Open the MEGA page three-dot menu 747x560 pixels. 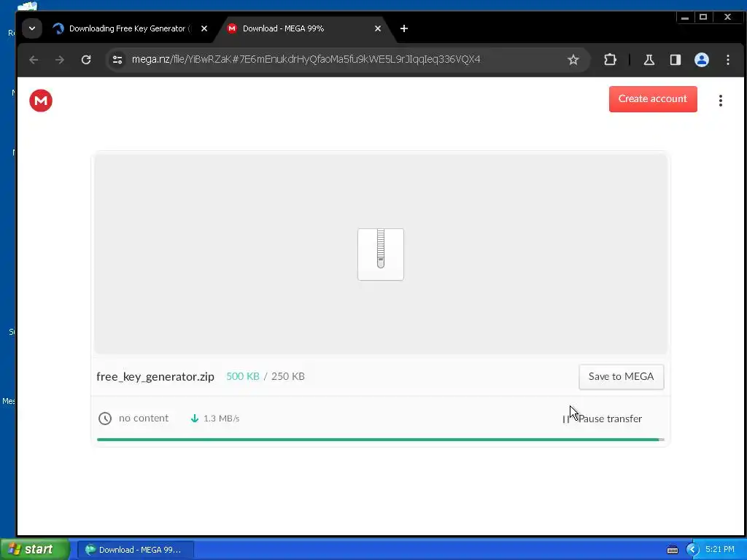pos(720,101)
